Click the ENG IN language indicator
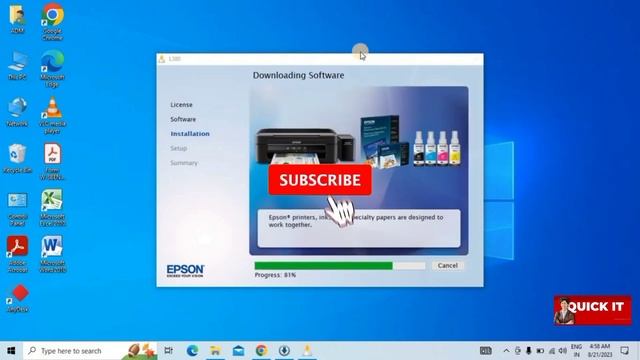The width and height of the screenshot is (640, 360). click(x=576, y=351)
